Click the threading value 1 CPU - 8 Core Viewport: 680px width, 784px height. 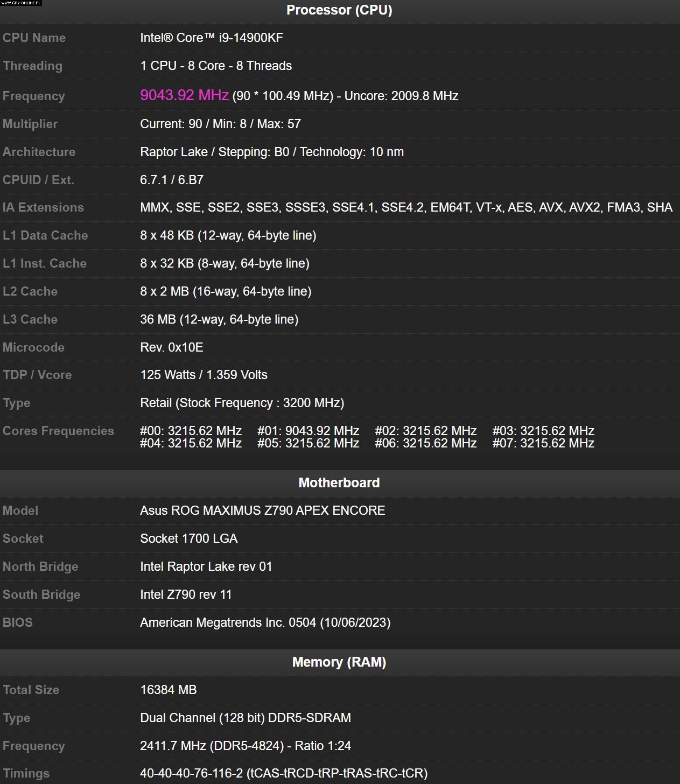tap(183, 66)
